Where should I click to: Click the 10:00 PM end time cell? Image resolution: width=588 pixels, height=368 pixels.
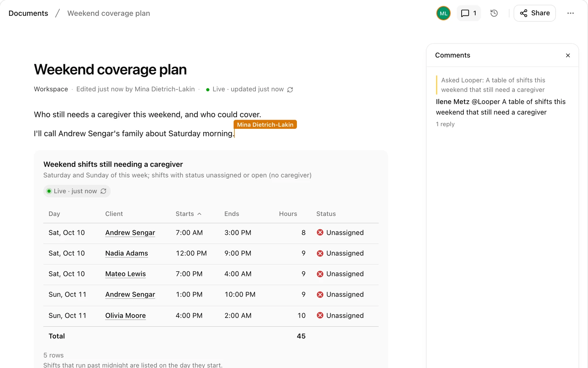[240, 294]
